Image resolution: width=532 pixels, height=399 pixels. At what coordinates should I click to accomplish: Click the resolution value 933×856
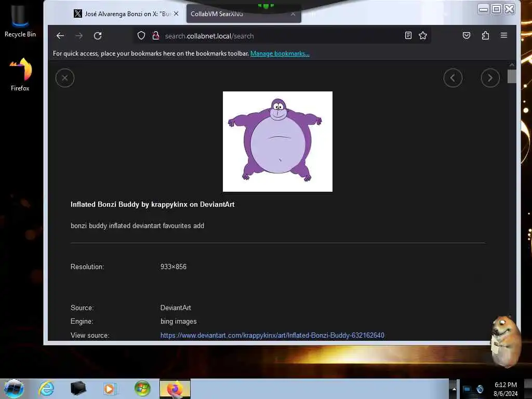pyautogui.click(x=174, y=267)
